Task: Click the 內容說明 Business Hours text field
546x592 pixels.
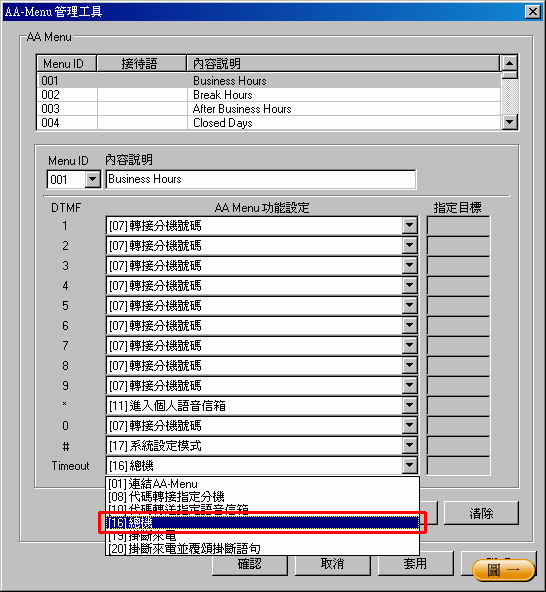Action: tap(261, 179)
